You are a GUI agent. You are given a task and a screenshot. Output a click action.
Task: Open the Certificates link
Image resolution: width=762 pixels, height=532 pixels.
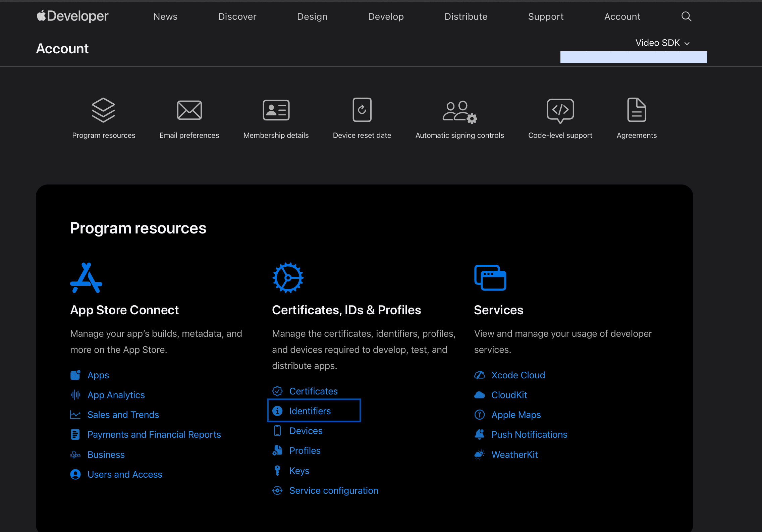[313, 391]
